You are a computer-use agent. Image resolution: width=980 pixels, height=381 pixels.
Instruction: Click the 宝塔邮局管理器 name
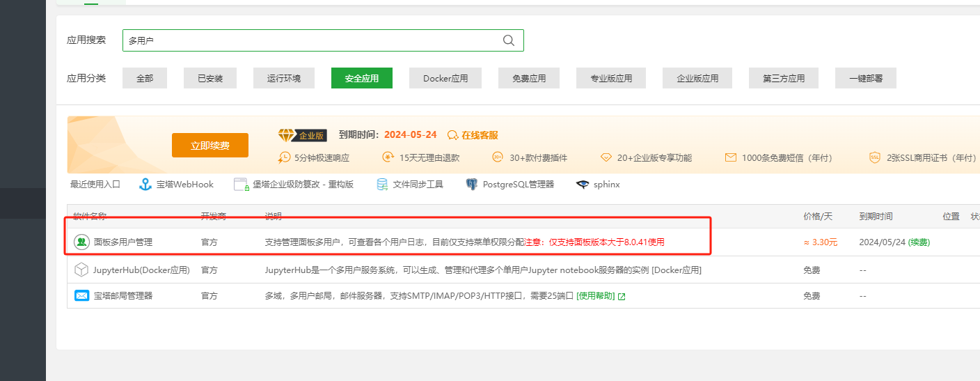point(123,296)
